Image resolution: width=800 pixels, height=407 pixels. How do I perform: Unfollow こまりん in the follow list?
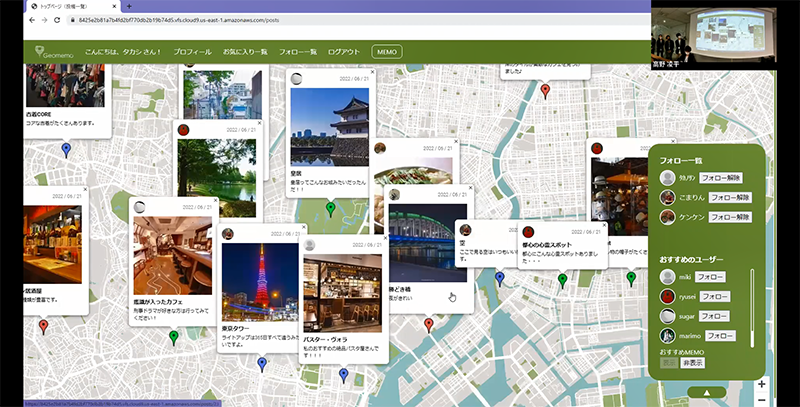tap(729, 197)
